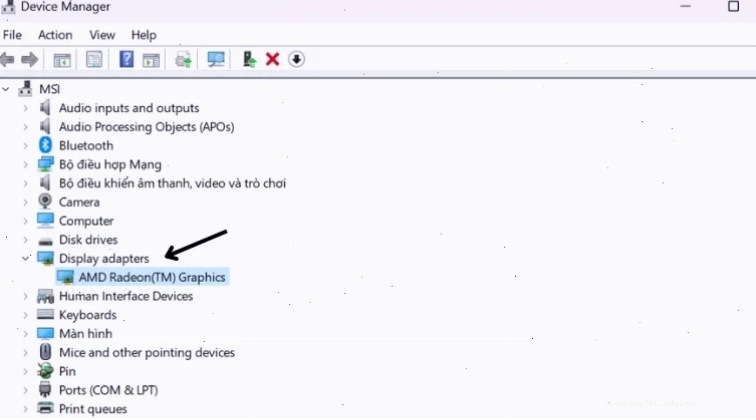Click the Back arrow in toolbar

(7, 60)
